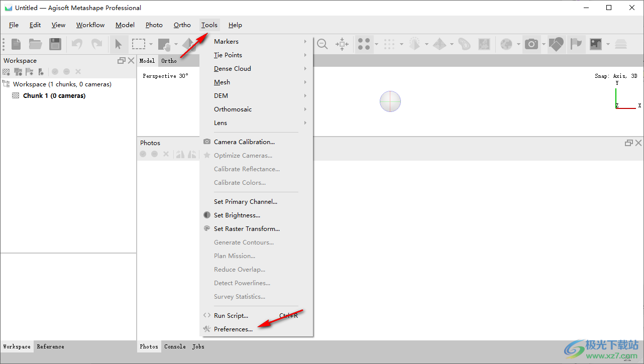The width and height of the screenshot is (644, 364).
Task: Select the Rectangle selection tool
Action: 139,44
